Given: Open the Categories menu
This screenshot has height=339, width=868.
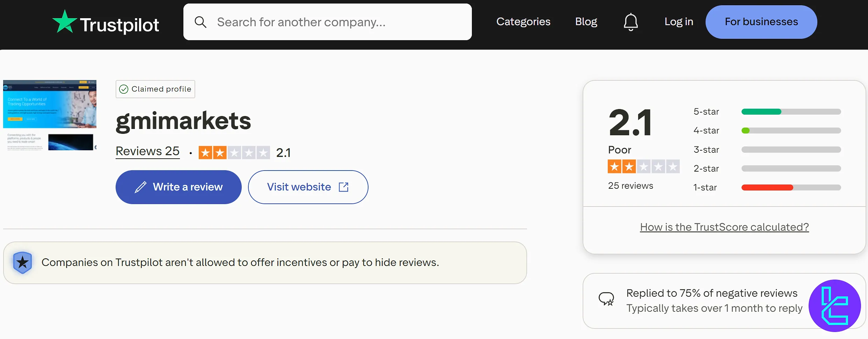Looking at the screenshot, I should [x=523, y=22].
